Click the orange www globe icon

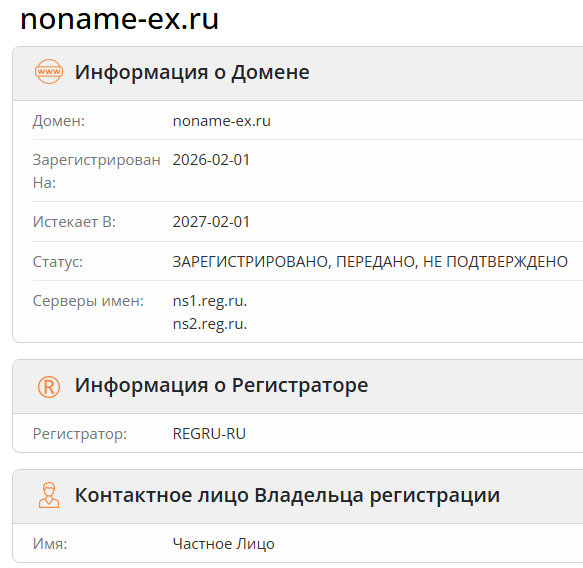coord(49,71)
